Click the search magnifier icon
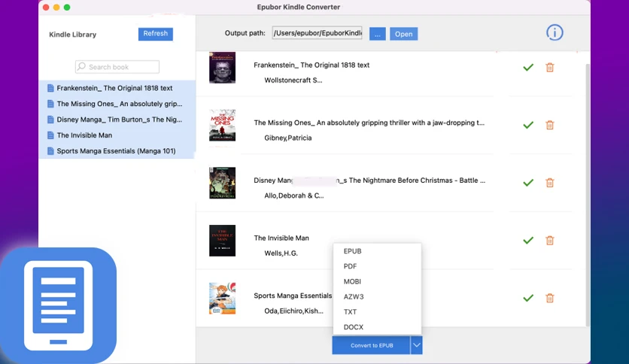 [81, 66]
